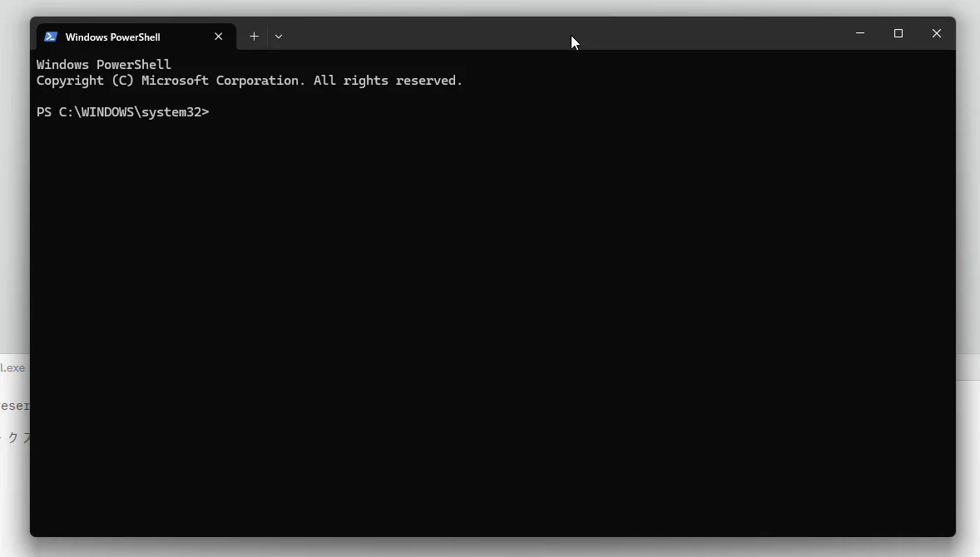This screenshot has width=980, height=557.
Task: Click the PowerShell icon on the tab
Action: (51, 37)
